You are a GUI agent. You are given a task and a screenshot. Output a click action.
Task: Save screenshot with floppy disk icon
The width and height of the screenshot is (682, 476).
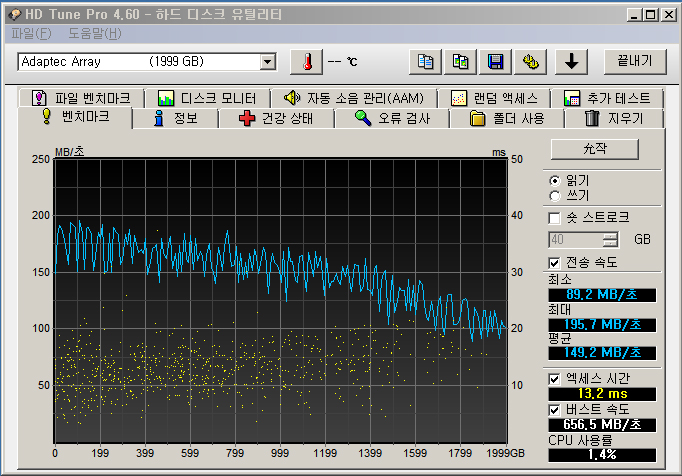click(495, 62)
